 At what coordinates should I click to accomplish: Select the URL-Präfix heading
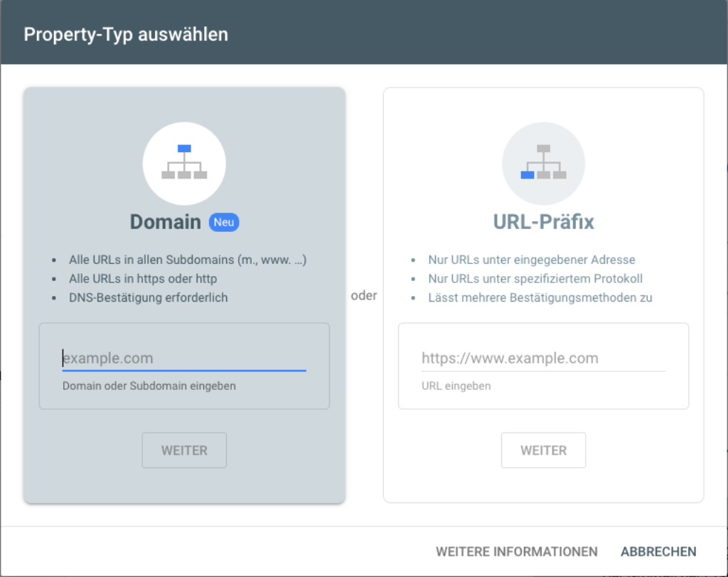tap(543, 222)
